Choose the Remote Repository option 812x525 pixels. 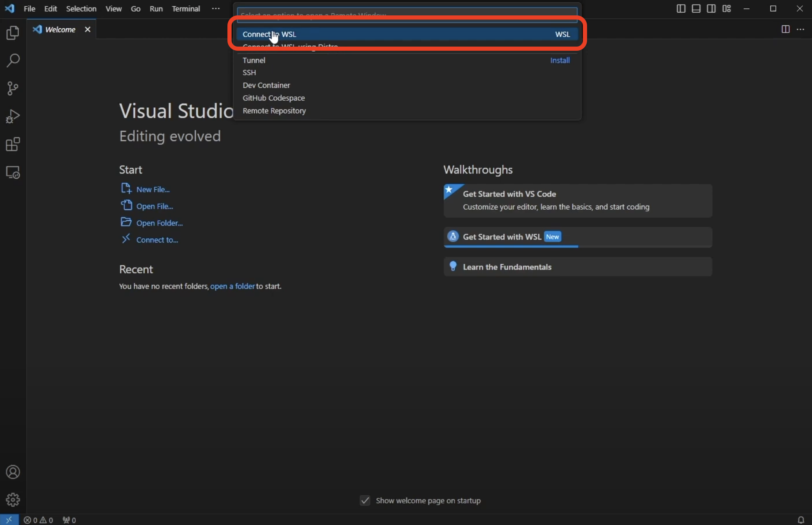coord(407,111)
